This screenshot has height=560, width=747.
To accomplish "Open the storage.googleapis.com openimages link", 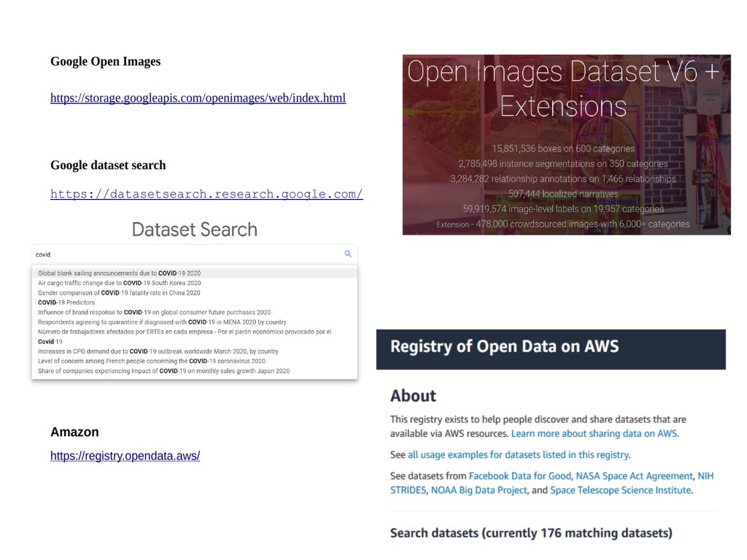I will (198, 98).
